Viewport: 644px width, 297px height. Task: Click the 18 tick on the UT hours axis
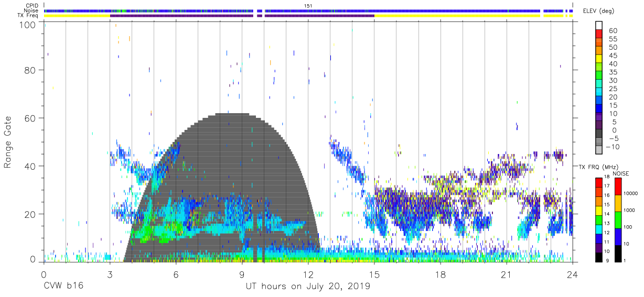click(441, 274)
